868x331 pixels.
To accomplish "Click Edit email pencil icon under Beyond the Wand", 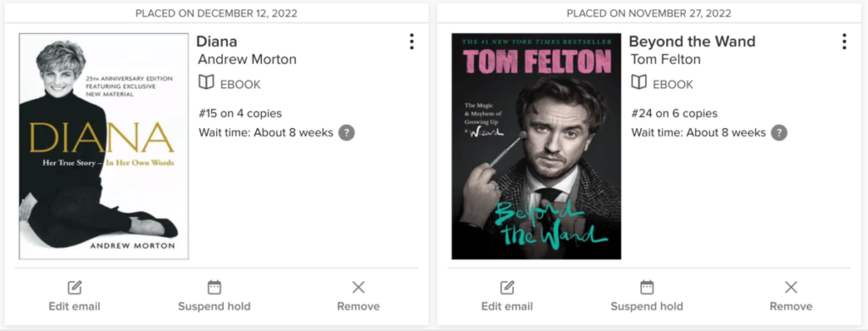I will [x=507, y=287].
